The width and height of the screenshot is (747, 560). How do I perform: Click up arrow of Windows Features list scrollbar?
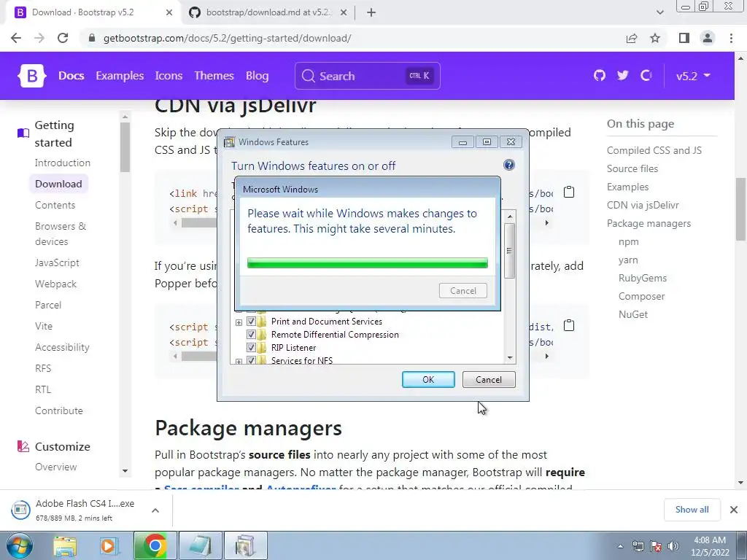point(510,217)
